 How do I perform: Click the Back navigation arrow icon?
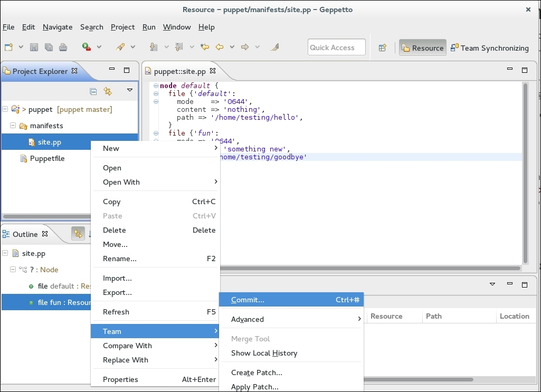coord(220,47)
